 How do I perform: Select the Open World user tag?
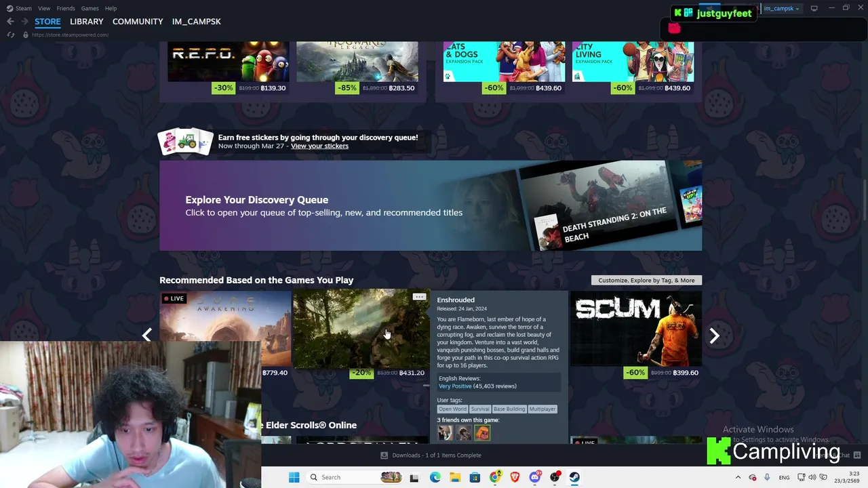click(452, 409)
